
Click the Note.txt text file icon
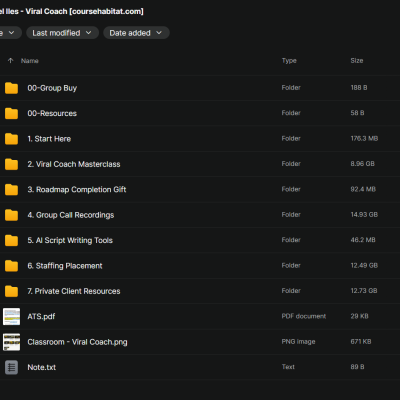[x=11, y=367]
